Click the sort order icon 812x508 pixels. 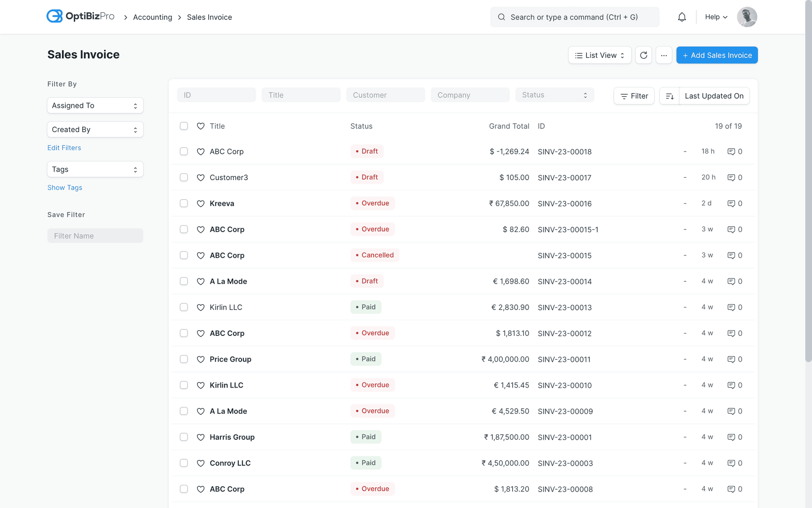(x=669, y=95)
